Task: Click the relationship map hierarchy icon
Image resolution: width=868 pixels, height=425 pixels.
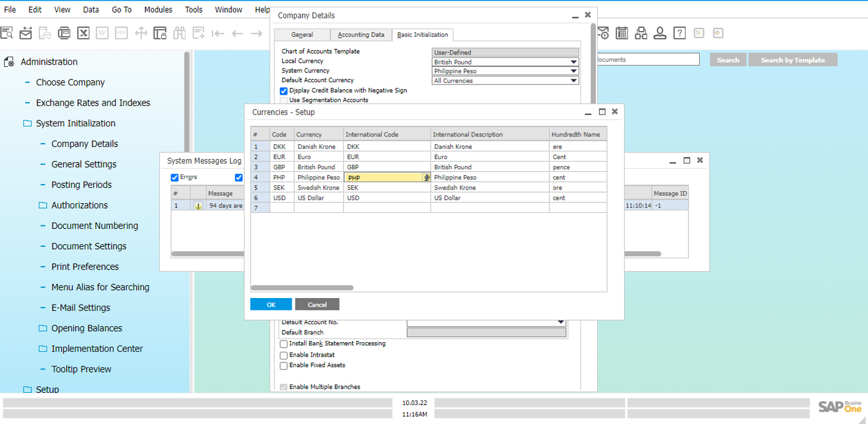Action: point(641,33)
